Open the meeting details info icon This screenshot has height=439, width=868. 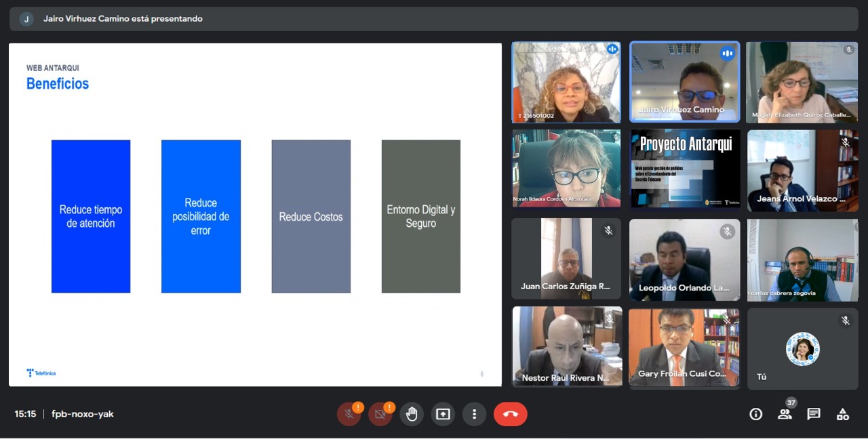[755, 414]
